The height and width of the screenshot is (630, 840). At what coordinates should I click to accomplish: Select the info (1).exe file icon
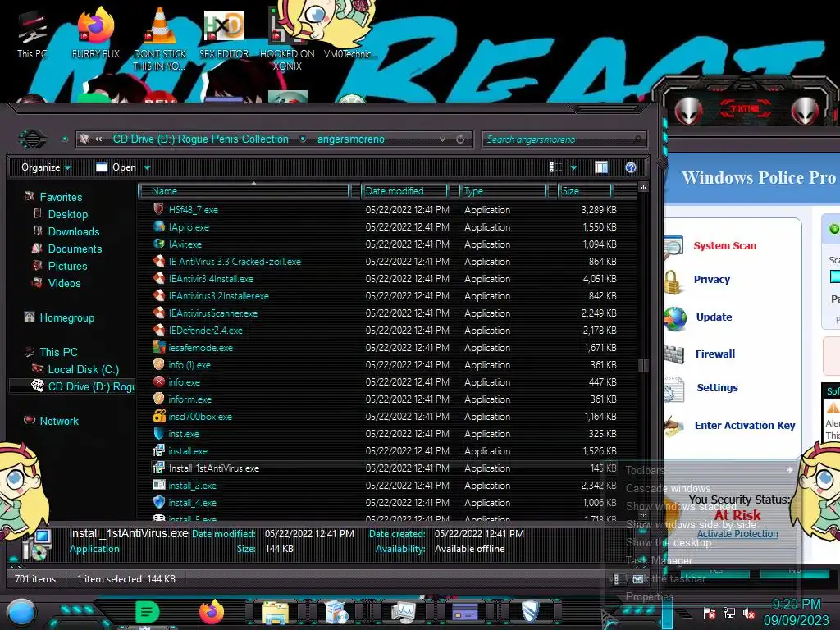click(x=158, y=364)
